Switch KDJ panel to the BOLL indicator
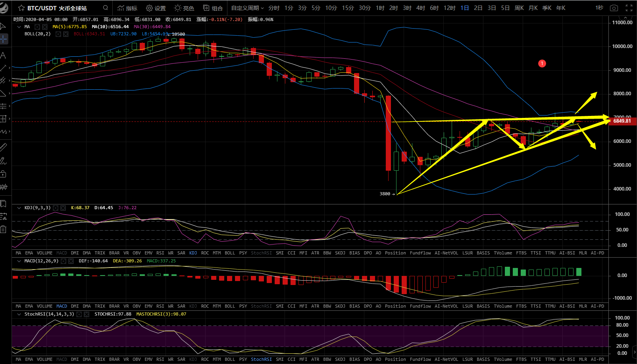Image resolution: width=637 pixels, height=364 pixels. [230, 253]
